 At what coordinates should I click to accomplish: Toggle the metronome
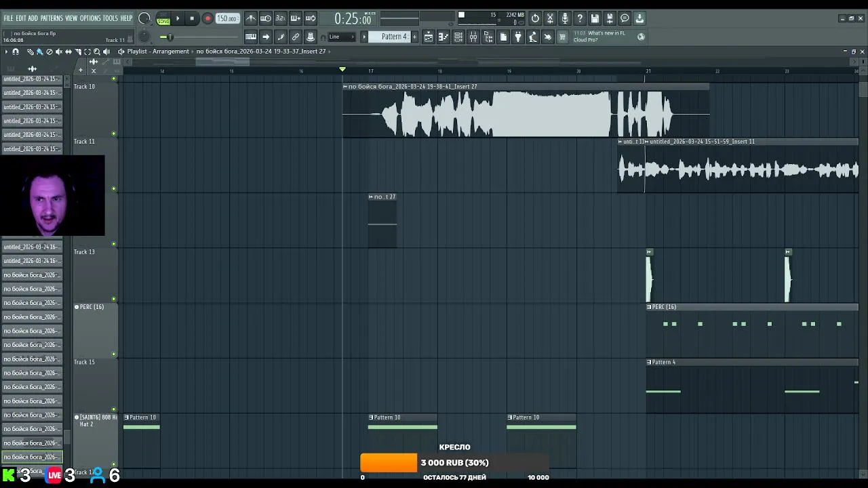coord(252,18)
